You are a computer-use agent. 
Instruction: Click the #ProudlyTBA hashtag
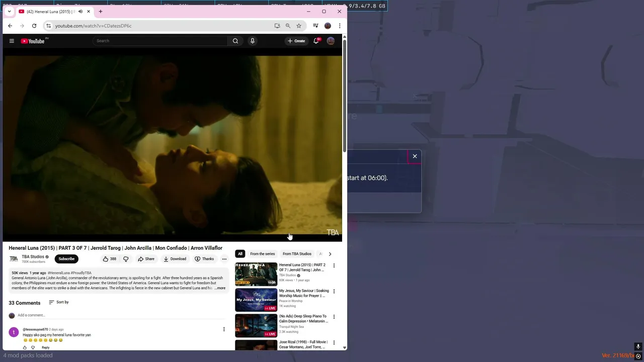coord(81,273)
